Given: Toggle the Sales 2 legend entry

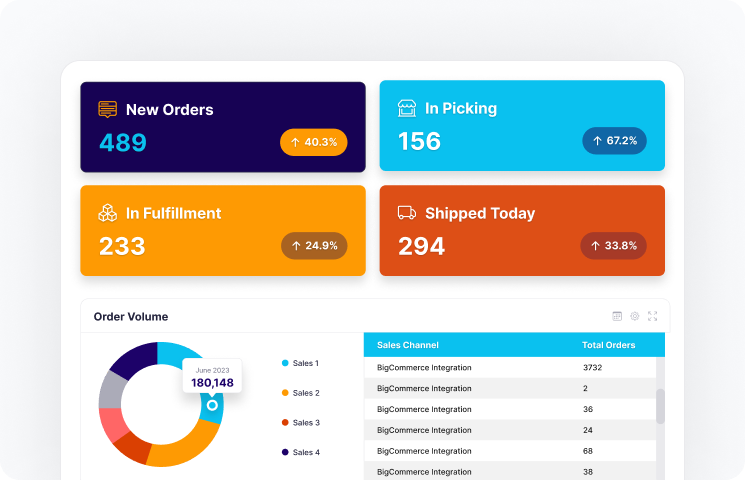Looking at the screenshot, I should 301,393.
